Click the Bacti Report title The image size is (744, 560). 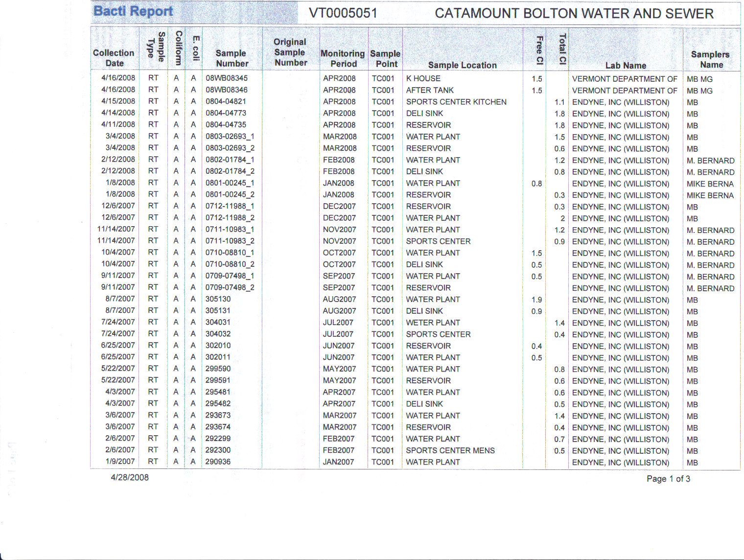click(x=133, y=11)
